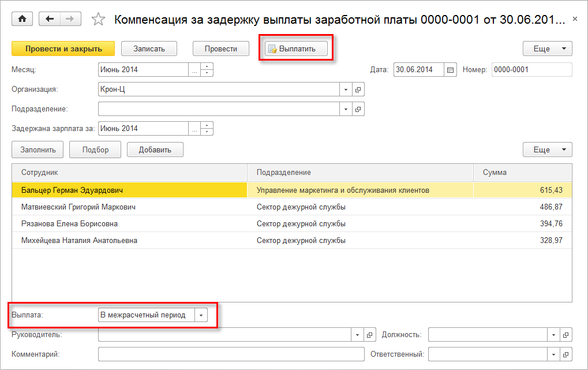588x370 pixels.
Task: Open the top Еще menu
Action: pyautogui.click(x=547, y=49)
